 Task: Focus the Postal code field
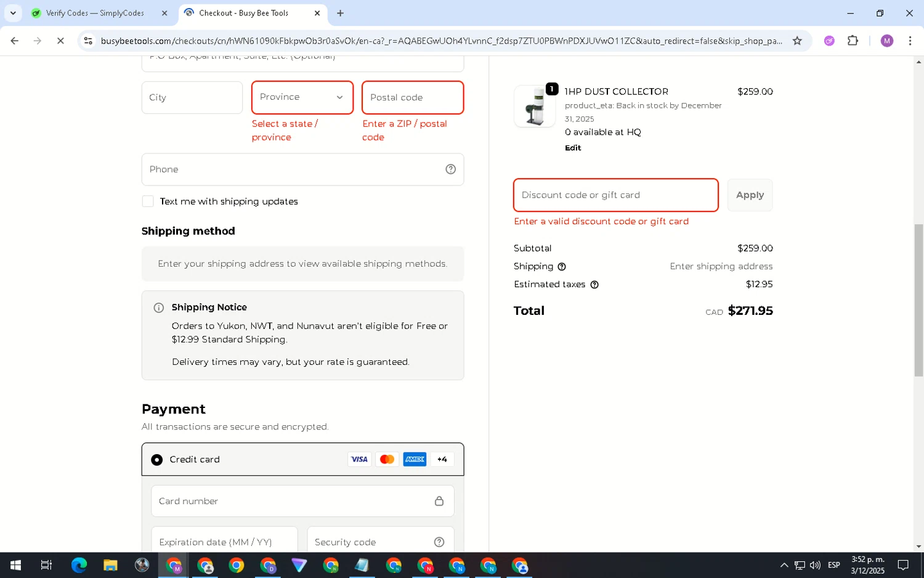click(413, 97)
